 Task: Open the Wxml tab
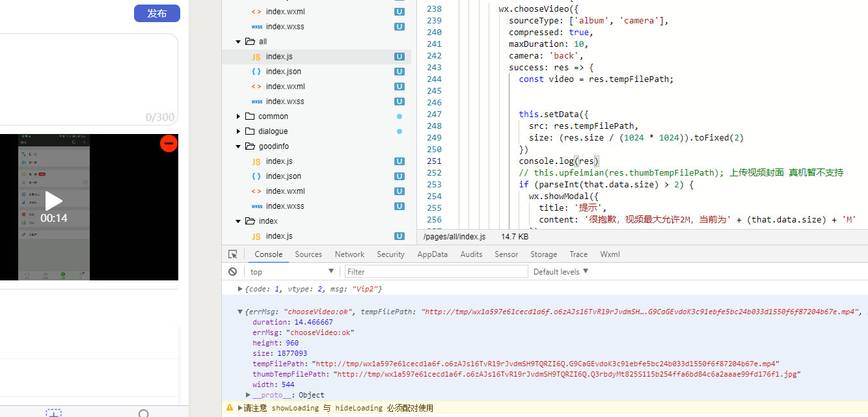(x=610, y=254)
